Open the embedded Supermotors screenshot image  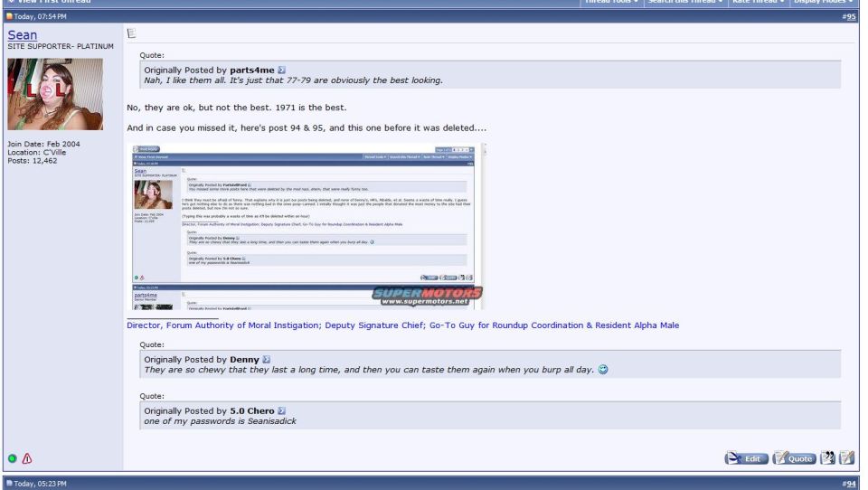click(307, 226)
